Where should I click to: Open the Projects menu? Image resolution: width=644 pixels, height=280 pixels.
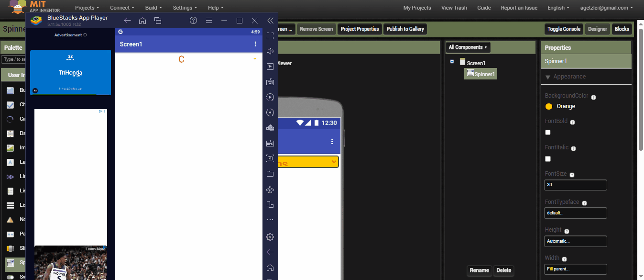(x=87, y=8)
